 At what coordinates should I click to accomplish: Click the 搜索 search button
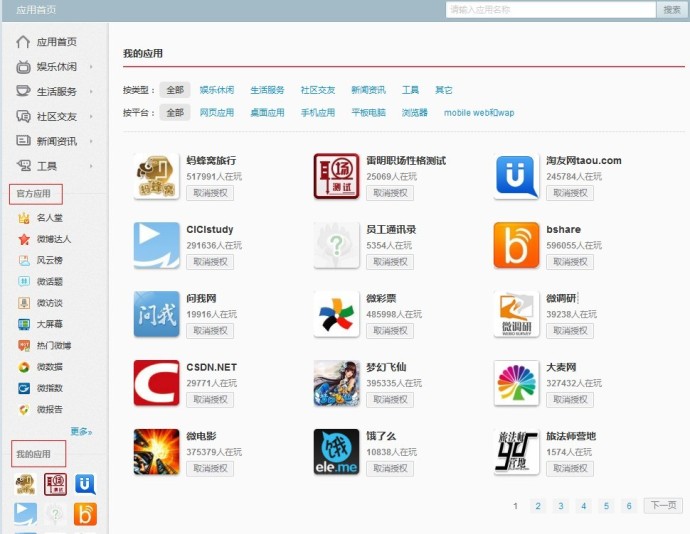pos(672,10)
